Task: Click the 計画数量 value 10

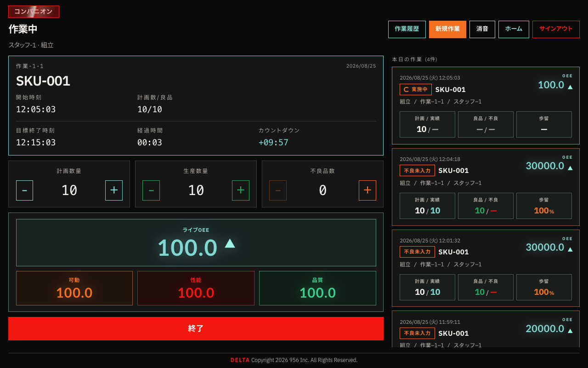Action: tap(69, 190)
